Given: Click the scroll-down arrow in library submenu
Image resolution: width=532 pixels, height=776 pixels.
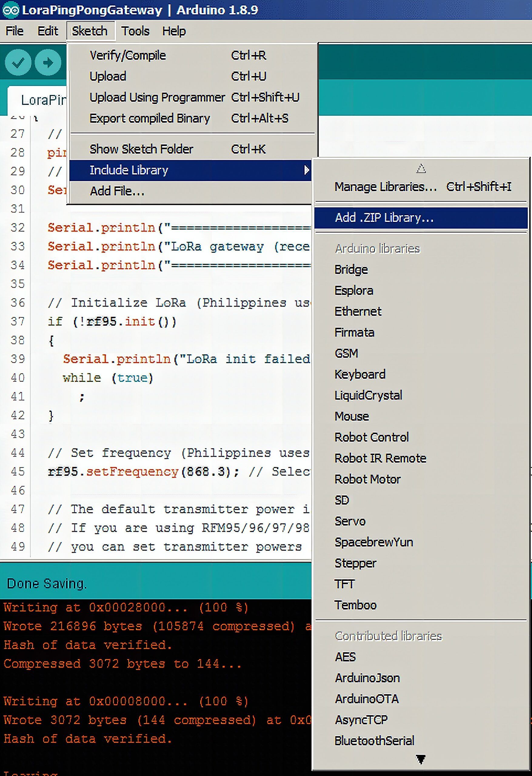Looking at the screenshot, I should [421, 760].
